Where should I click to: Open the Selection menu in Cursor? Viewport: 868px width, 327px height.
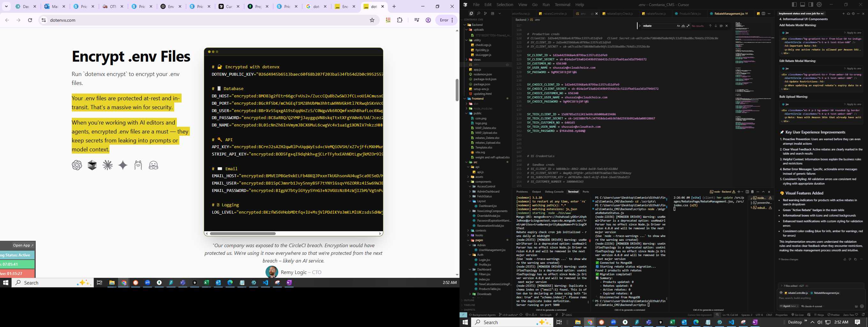505,4
